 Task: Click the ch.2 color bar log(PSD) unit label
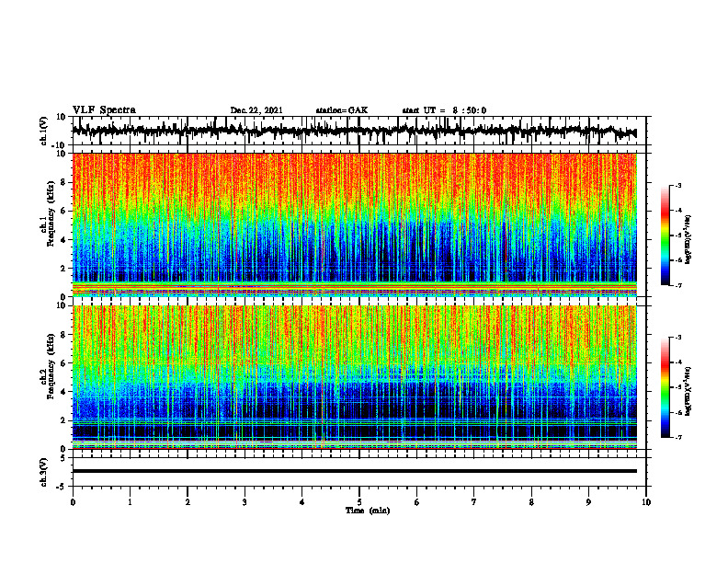tap(688, 391)
